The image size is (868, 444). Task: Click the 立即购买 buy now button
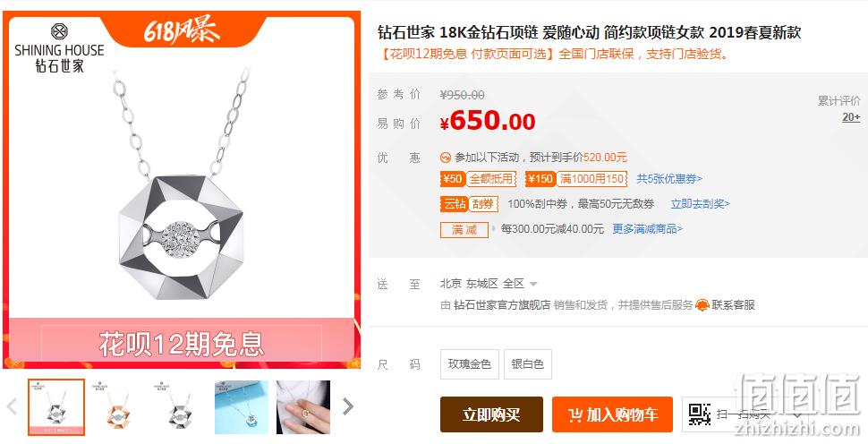[x=491, y=414]
